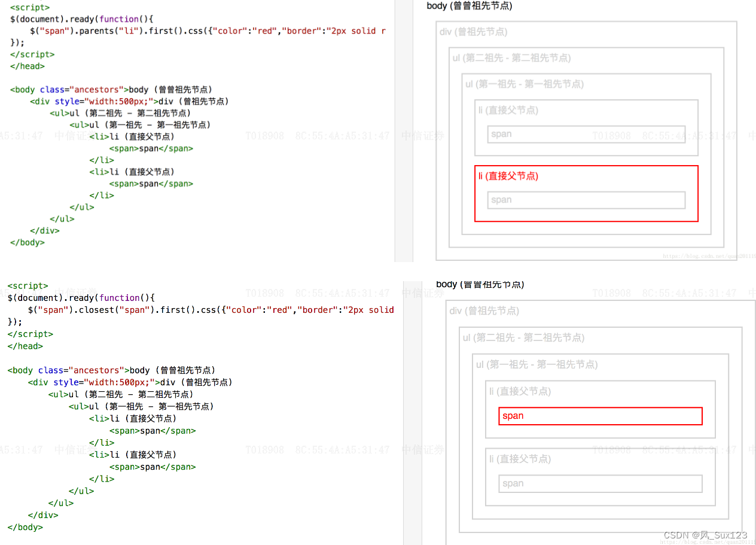
Task: Click ul (第二祖先 - 第二祖先节点) in the closest() result
Action: [x=523, y=338]
